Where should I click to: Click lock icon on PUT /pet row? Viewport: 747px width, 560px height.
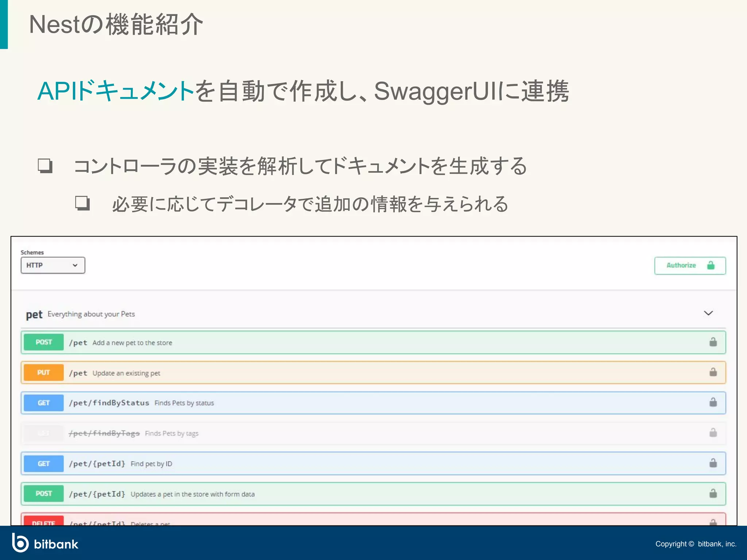(x=713, y=372)
